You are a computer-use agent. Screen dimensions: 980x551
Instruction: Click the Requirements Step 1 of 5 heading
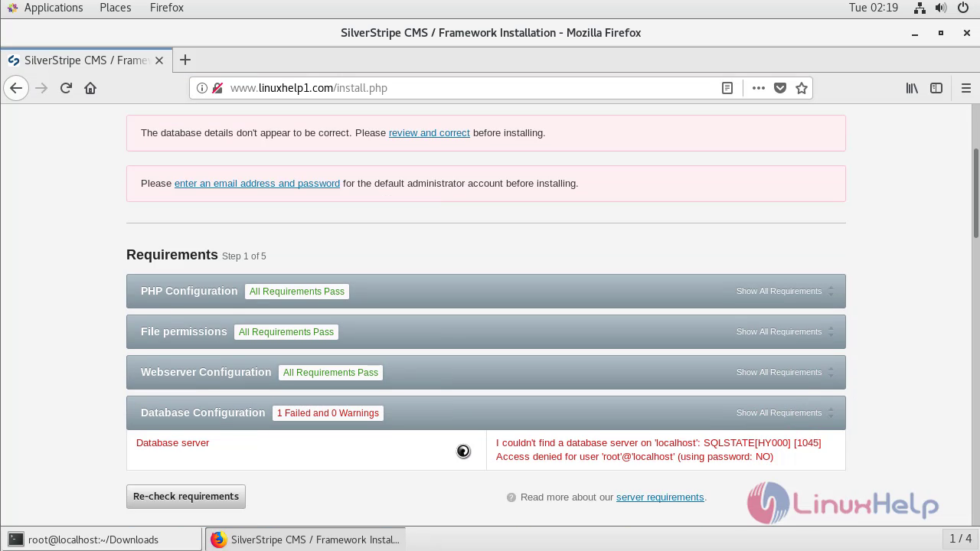(196, 255)
